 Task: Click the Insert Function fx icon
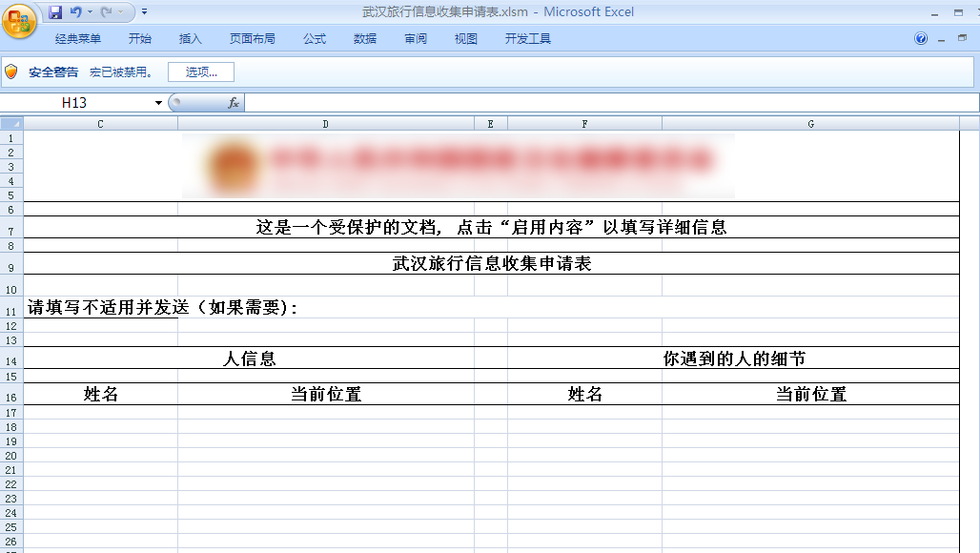click(233, 103)
